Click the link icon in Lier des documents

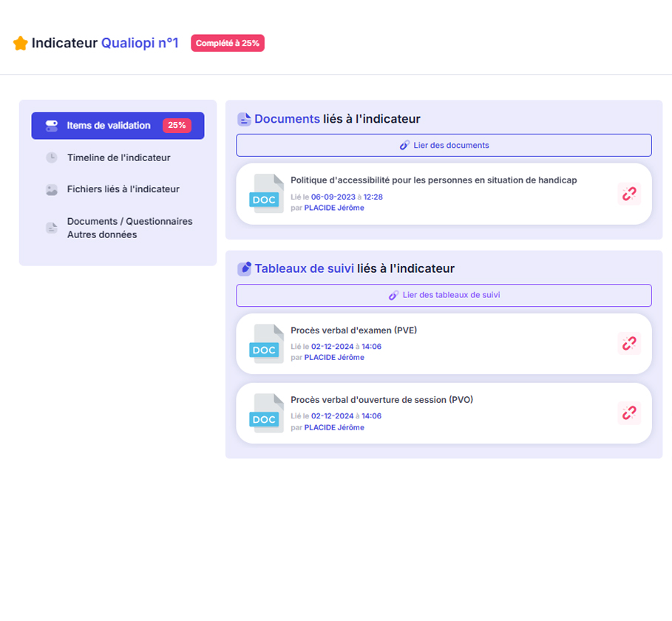tap(404, 146)
